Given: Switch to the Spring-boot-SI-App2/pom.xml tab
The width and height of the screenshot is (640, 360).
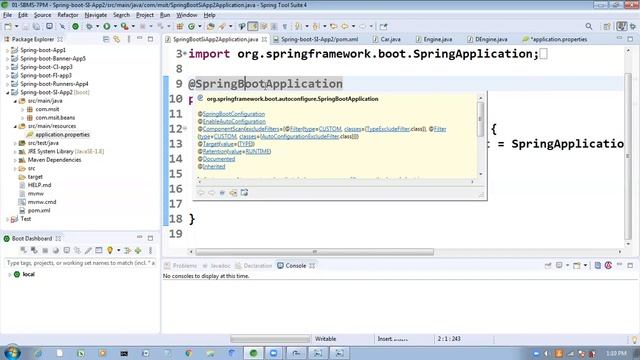Looking at the screenshot, I should click(x=316, y=39).
